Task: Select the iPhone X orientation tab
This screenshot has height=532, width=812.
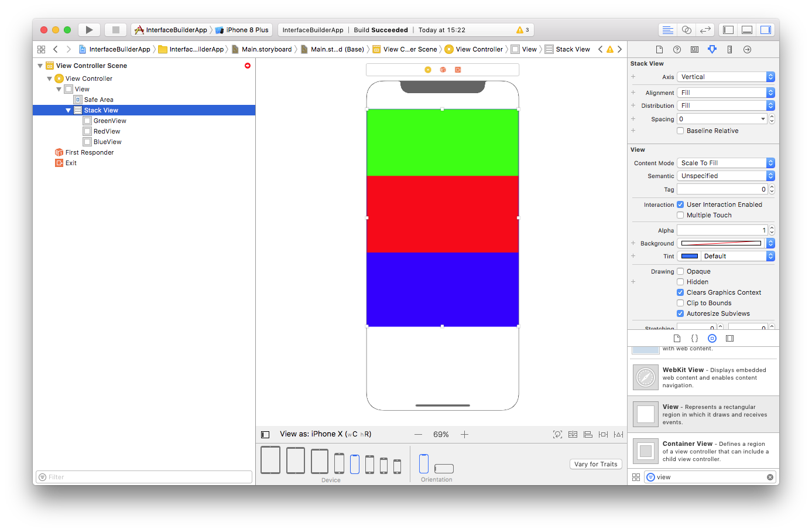Action: click(x=423, y=463)
